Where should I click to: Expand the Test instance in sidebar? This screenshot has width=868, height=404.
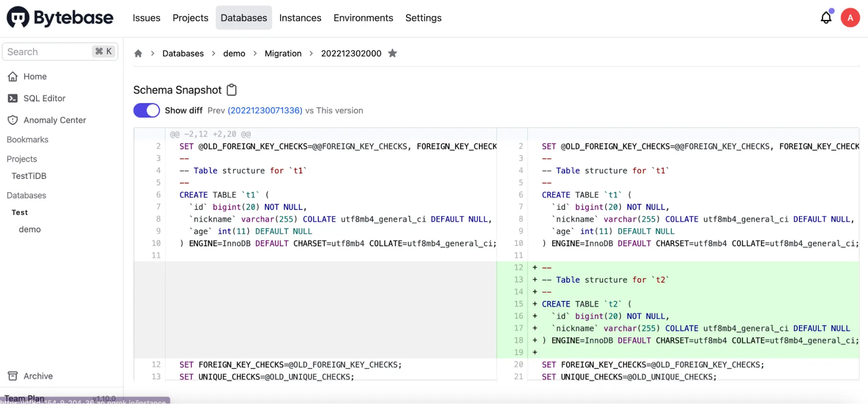pos(20,212)
